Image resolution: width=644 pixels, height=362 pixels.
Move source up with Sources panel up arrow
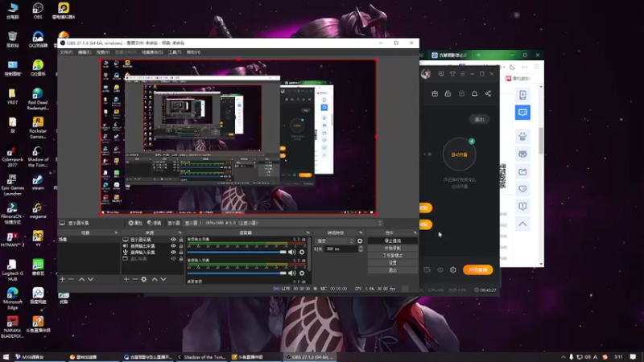click(155, 279)
